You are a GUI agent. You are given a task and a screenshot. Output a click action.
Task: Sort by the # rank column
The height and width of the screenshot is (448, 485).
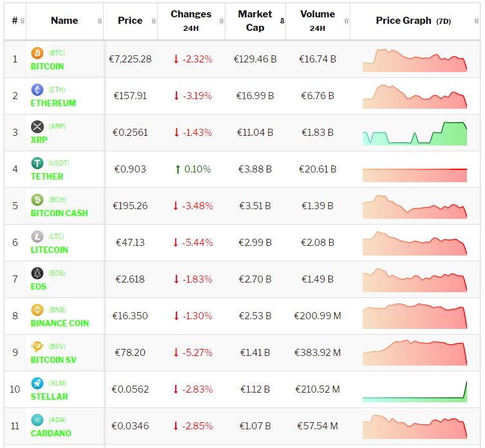tap(15, 21)
